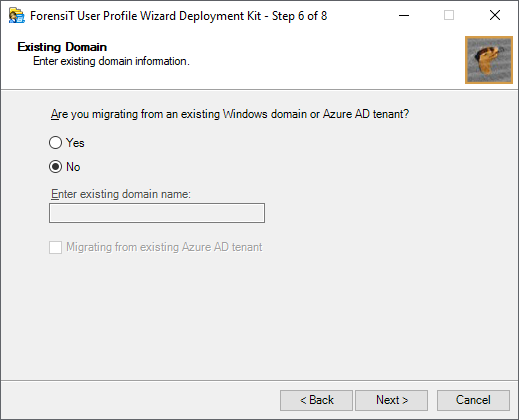Screen dimensions: 519x420
Task: Click the "Existing Domain" bold heading
Action: click(x=62, y=47)
